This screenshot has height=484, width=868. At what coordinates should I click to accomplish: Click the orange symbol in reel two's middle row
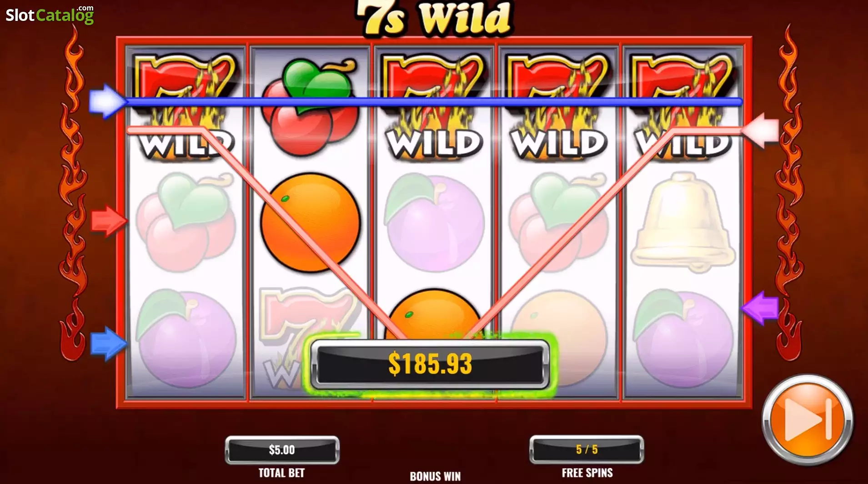310,223
